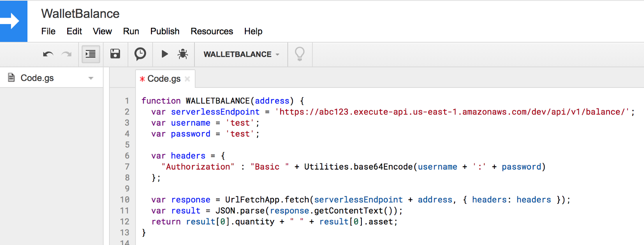Screen dimensions: 644x245
Task: Select Code.gs in the file sidebar
Action: pyautogui.click(x=37, y=78)
